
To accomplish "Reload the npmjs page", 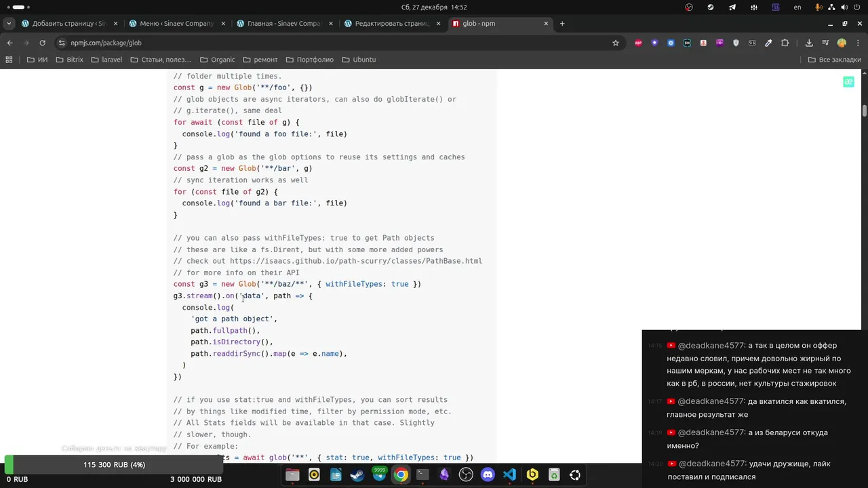I will 42,43.
